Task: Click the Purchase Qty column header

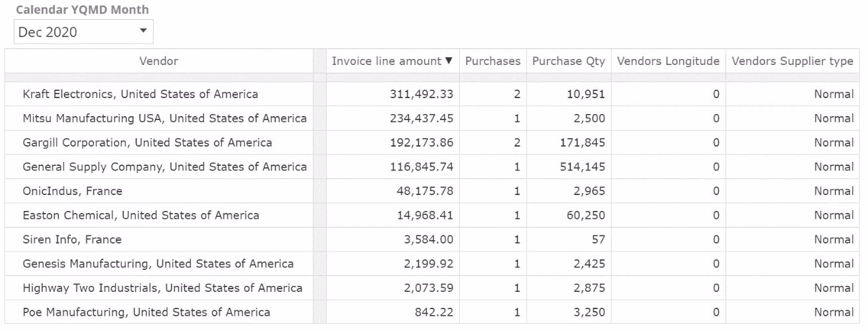Action: coord(569,61)
